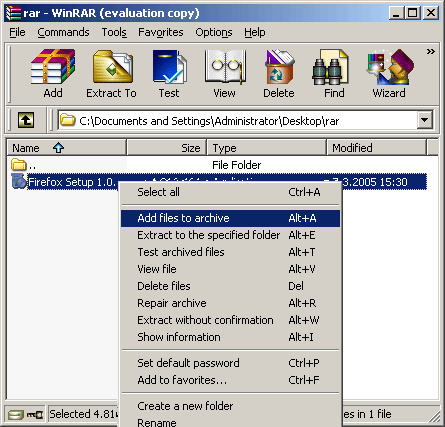Maximize the WinRAR window
Image resolution: width=445 pixels, height=427 pixels.
pos(412,13)
